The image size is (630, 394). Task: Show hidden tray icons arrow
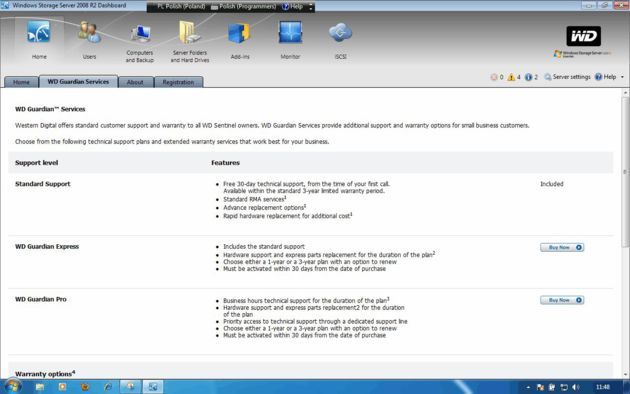click(528, 387)
